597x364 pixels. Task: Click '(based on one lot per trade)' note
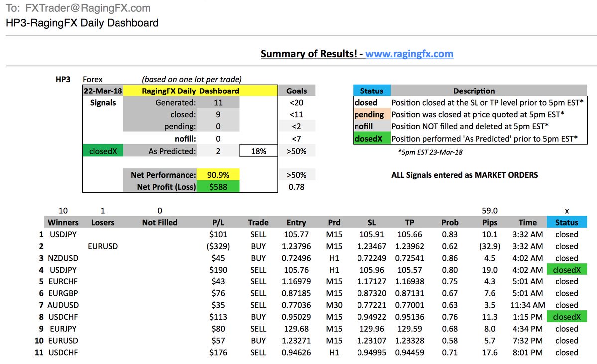pyautogui.click(x=192, y=79)
